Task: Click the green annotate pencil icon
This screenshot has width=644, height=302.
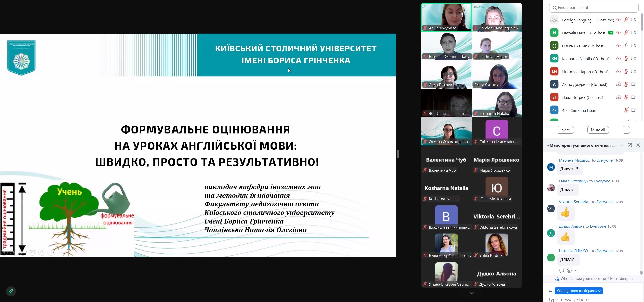Action: 11,291
